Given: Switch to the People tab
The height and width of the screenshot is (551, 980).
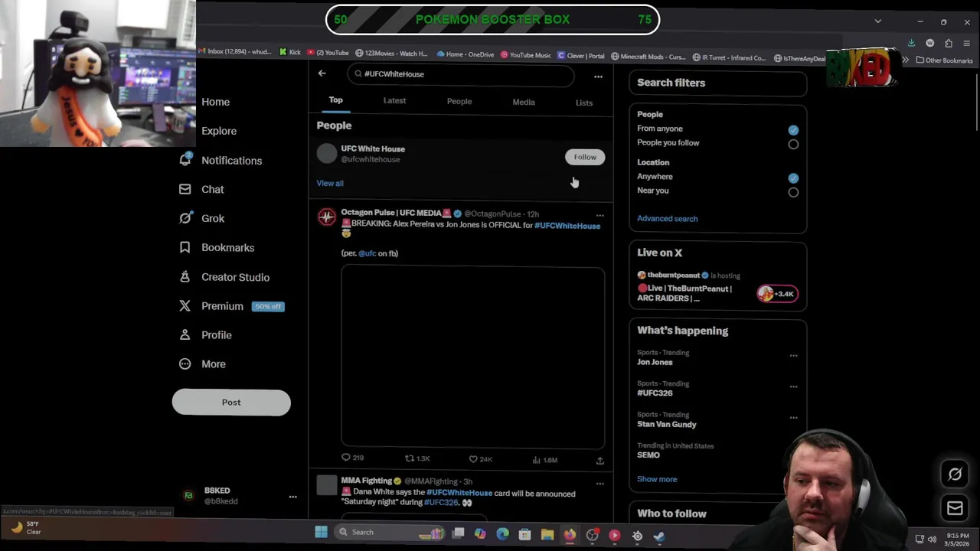Looking at the screenshot, I should coord(459,101).
